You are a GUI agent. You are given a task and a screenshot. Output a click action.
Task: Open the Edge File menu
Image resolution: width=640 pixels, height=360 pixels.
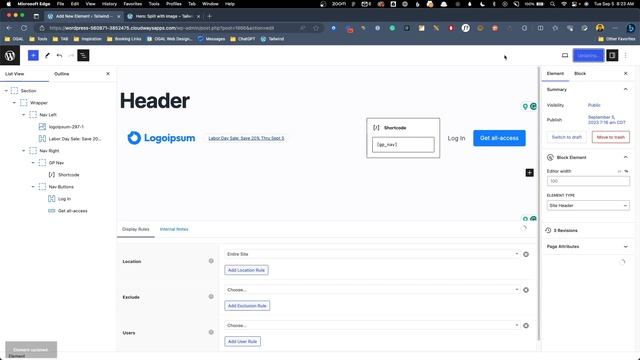pyautogui.click(x=60, y=4)
